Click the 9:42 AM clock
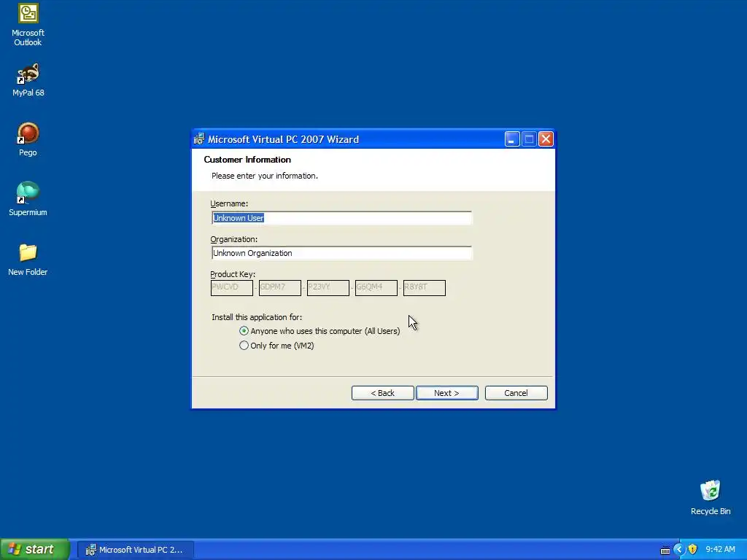 tap(720, 550)
